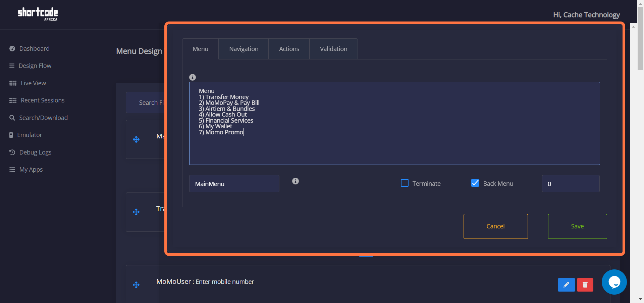This screenshot has width=644, height=303.
Task: Click the My Apps list icon
Action: (12, 170)
